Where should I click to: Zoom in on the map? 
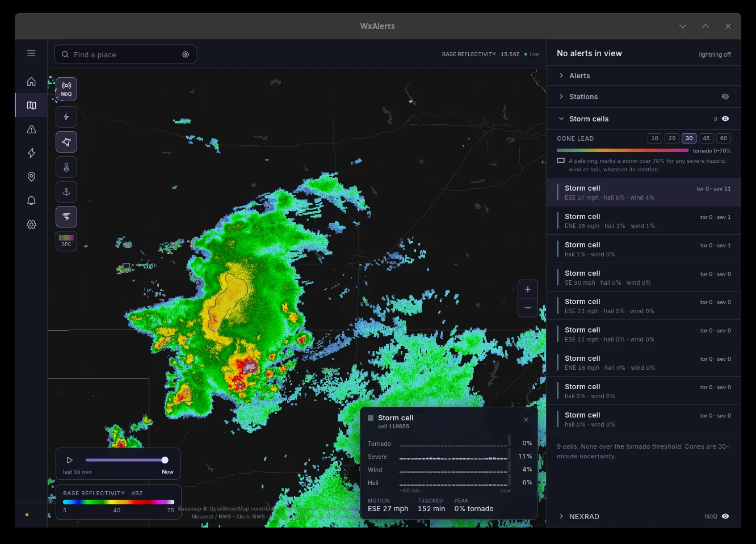click(x=528, y=289)
